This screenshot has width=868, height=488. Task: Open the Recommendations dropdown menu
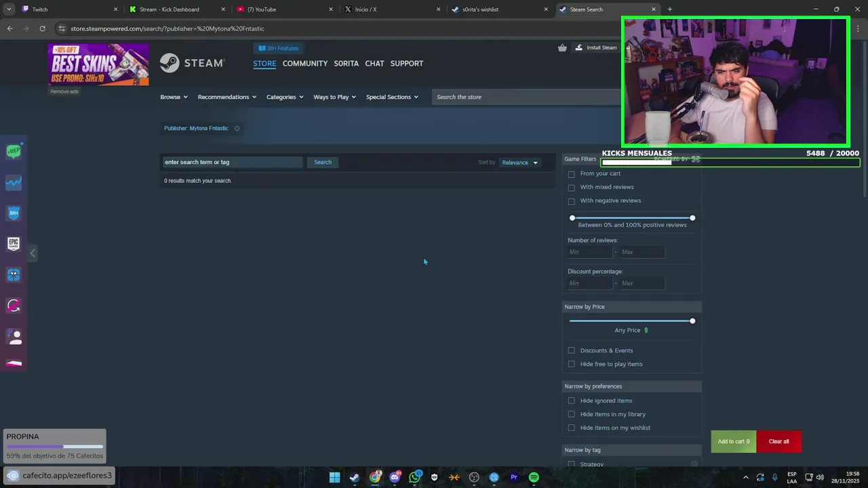click(x=227, y=97)
